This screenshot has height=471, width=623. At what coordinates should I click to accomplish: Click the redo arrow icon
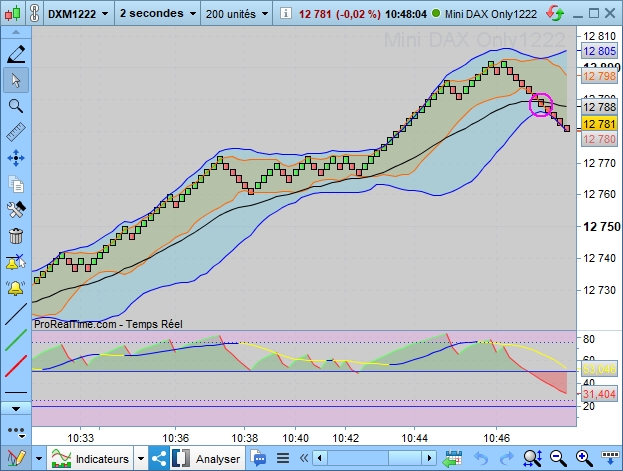[x=507, y=459]
